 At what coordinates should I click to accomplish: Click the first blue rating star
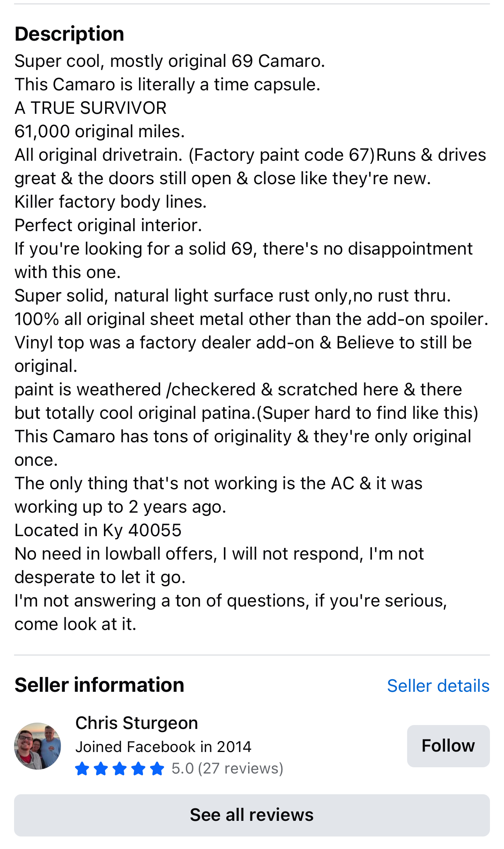point(82,768)
